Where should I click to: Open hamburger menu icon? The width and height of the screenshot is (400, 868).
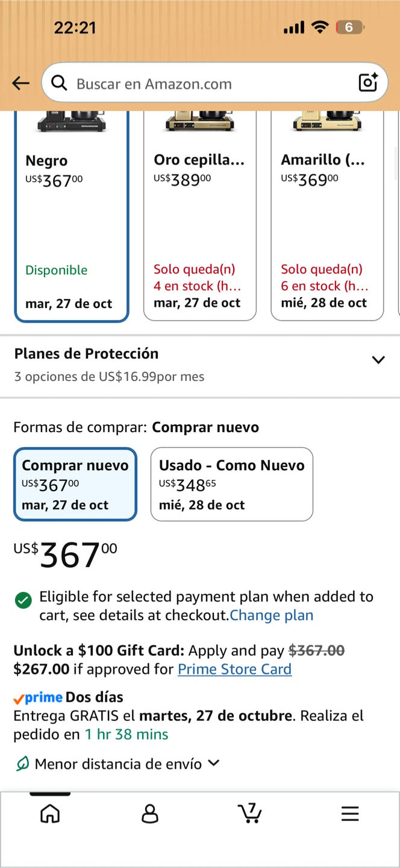pos(350,814)
